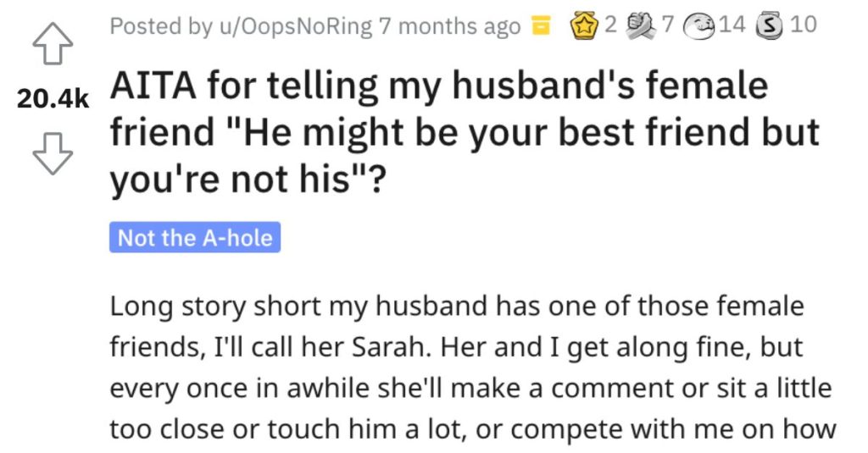Click the '7 months ago' timestamp
This screenshot has height=453, width=868.
pos(449,26)
